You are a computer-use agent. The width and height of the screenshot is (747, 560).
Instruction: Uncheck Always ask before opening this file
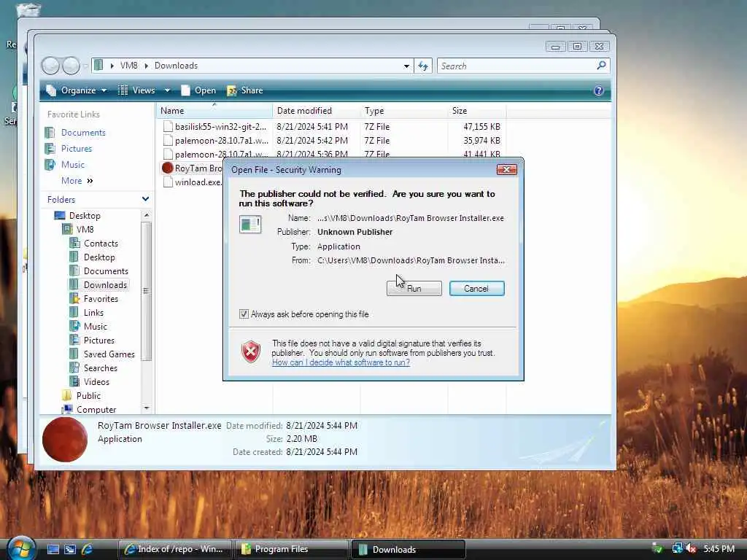(244, 314)
